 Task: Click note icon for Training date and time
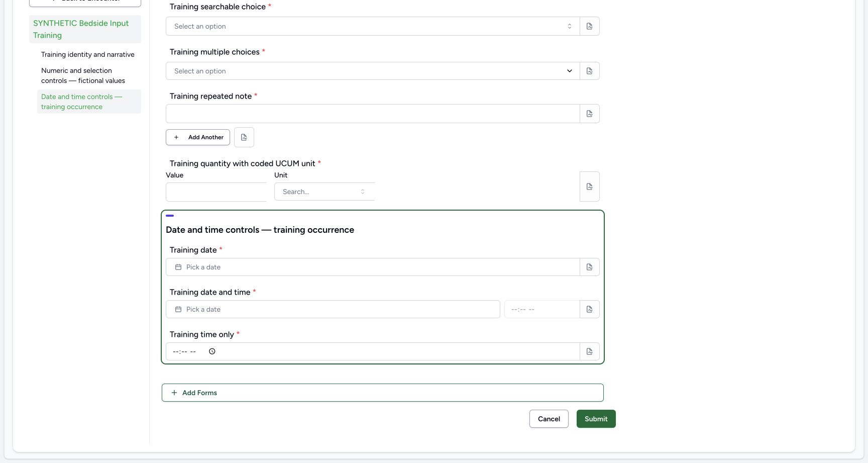click(x=589, y=309)
